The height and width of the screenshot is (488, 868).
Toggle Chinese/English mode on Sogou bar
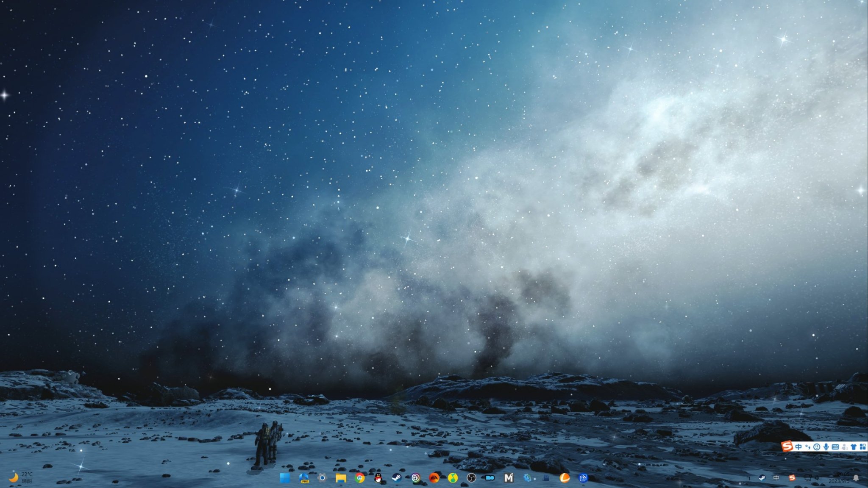point(798,446)
